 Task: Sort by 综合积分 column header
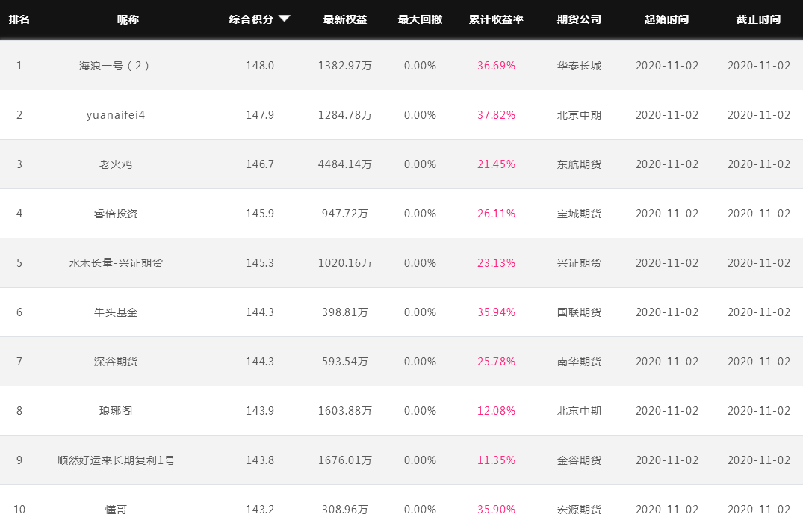point(251,19)
